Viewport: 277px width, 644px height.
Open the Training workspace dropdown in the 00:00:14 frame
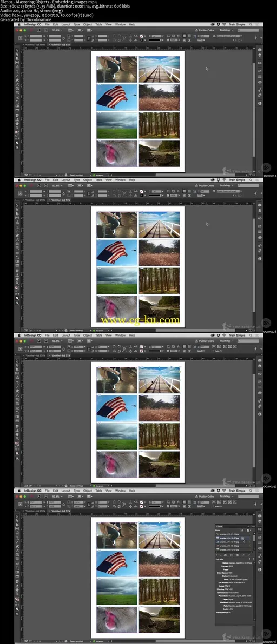(x=227, y=30)
